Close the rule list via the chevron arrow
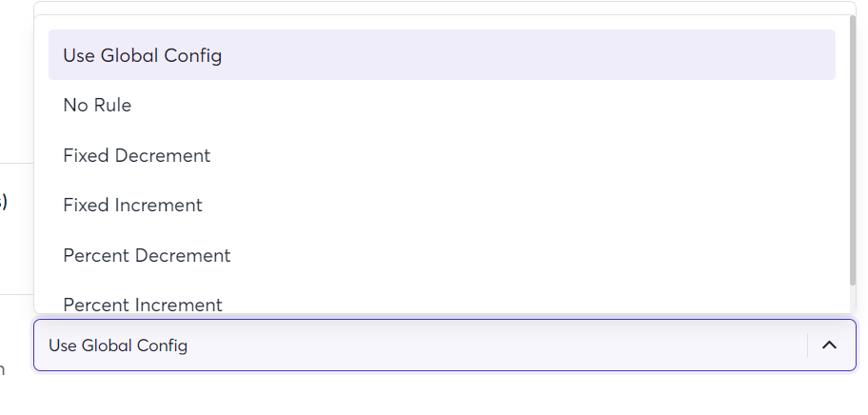Viewport: 868px width, 415px height. pos(829,346)
